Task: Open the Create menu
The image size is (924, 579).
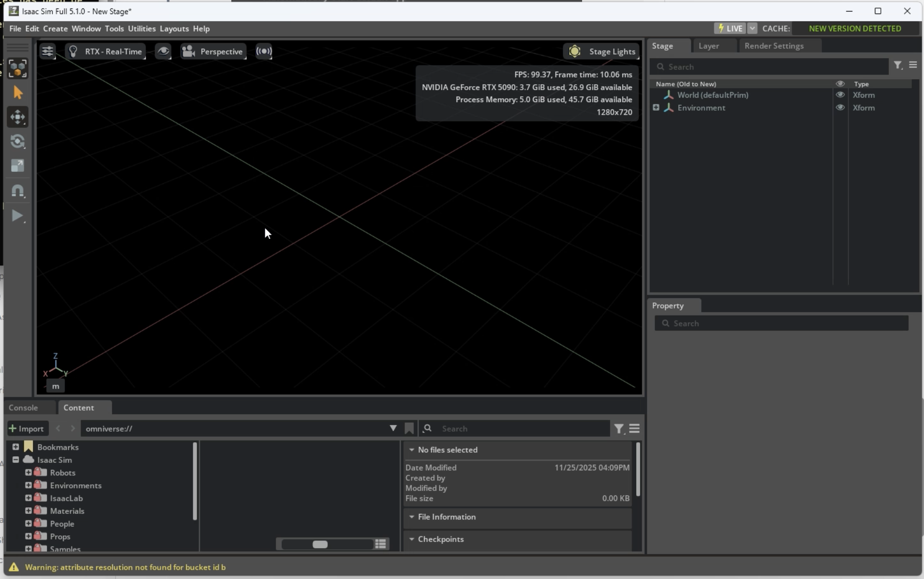Action: point(55,29)
